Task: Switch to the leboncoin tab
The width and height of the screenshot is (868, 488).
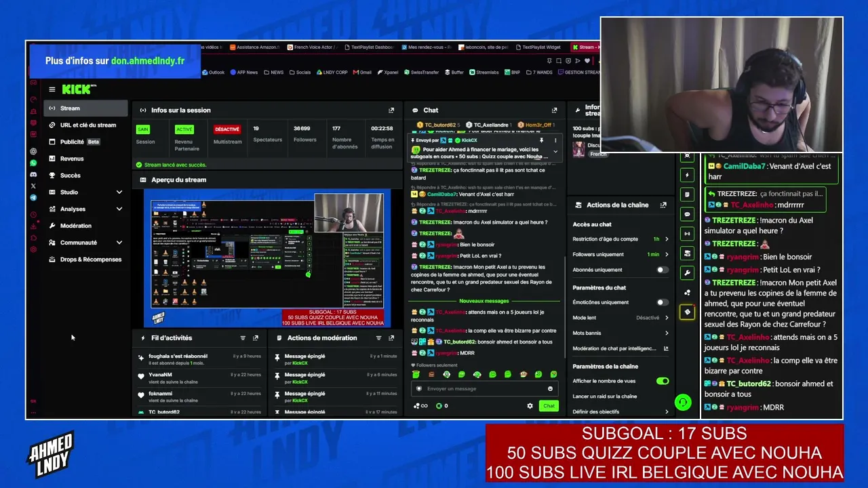Action: point(484,47)
